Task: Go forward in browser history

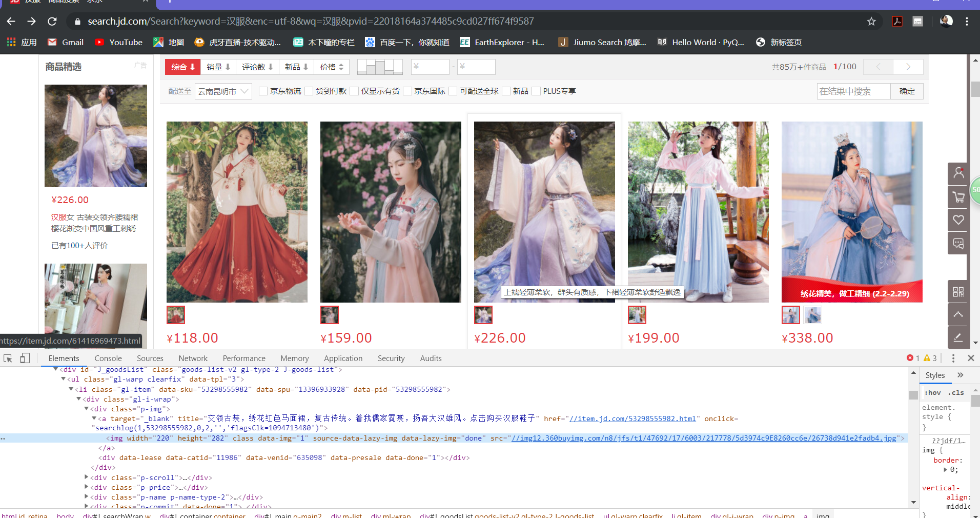Action: 32,21
